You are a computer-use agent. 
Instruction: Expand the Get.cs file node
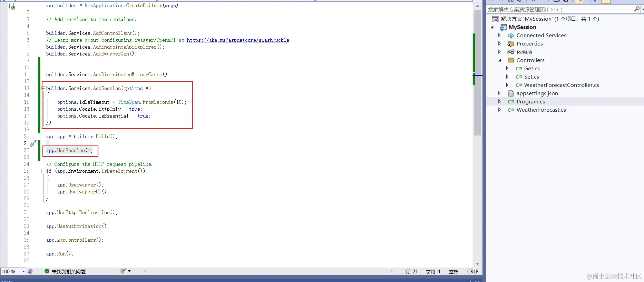[507, 68]
